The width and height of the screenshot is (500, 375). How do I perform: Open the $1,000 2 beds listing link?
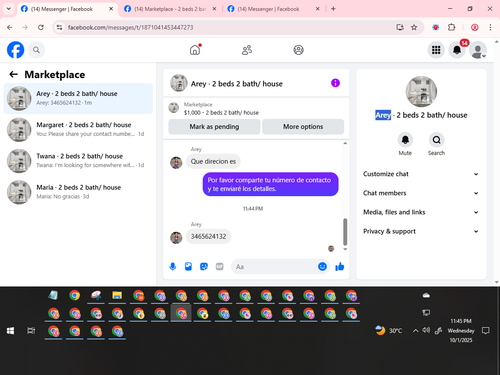[x=221, y=113]
